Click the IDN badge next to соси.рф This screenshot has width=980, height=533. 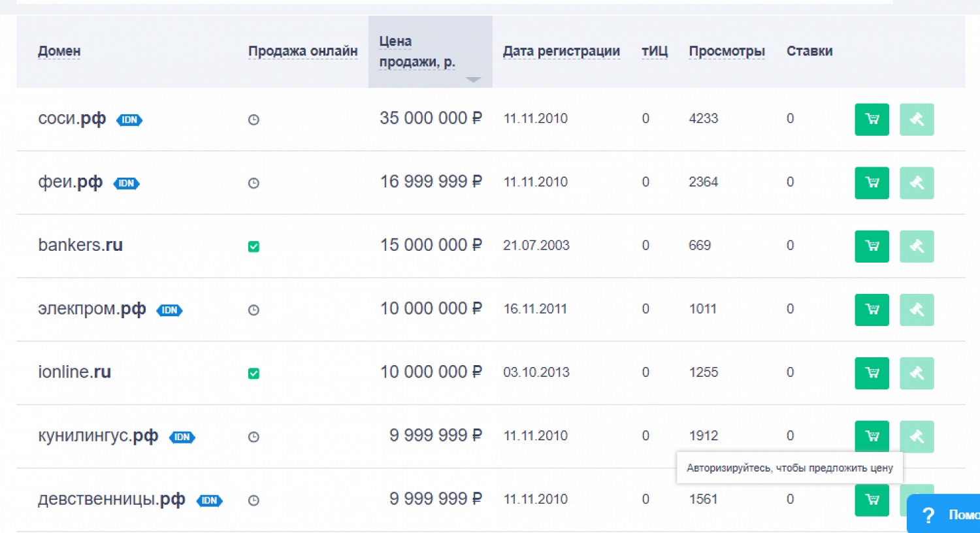tap(129, 120)
